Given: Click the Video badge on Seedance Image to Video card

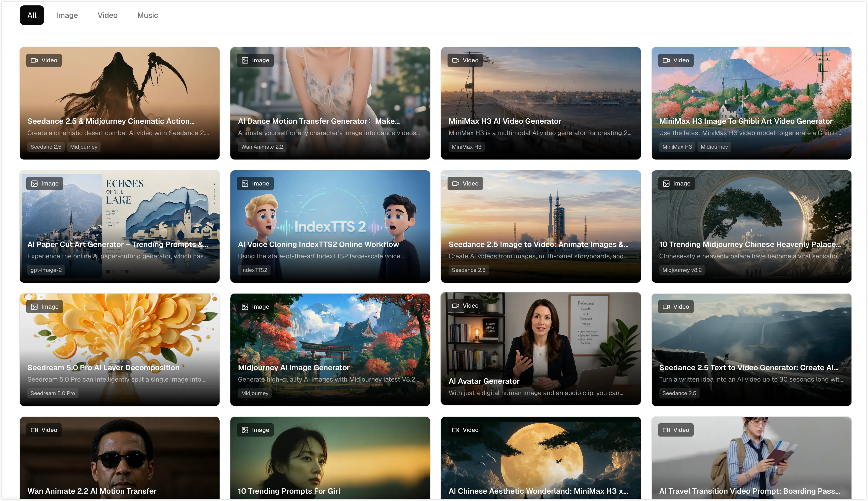Looking at the screenshot, I should (465, 183).
